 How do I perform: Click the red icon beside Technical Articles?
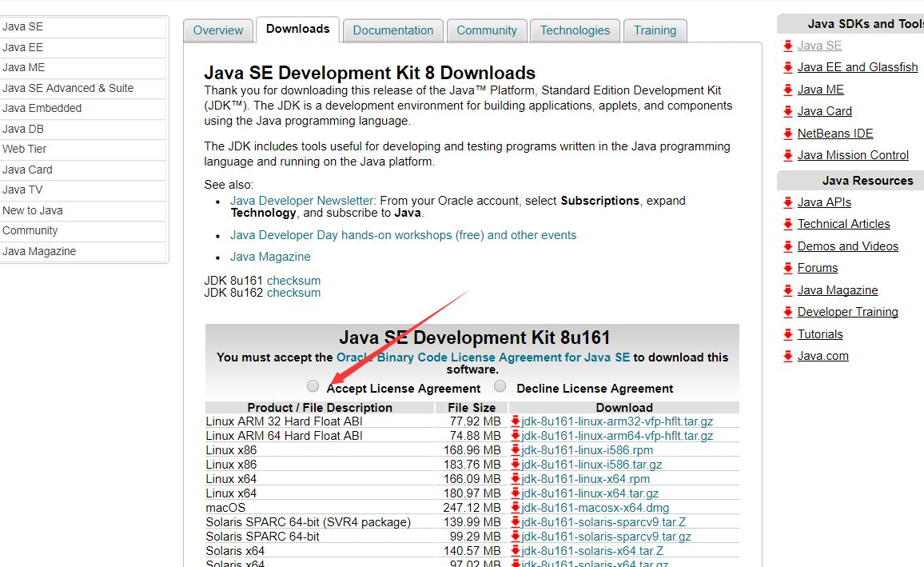pos(788,225)
